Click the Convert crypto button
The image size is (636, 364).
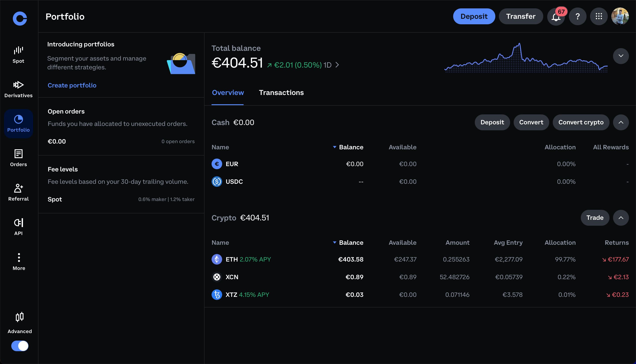pos(581,123)
